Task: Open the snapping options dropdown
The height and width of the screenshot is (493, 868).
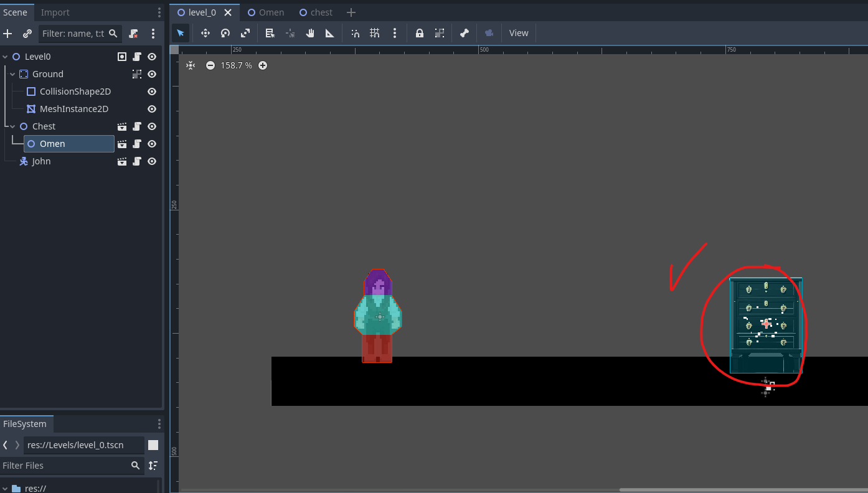Action: pyautogui.click(x=395, y=32)
